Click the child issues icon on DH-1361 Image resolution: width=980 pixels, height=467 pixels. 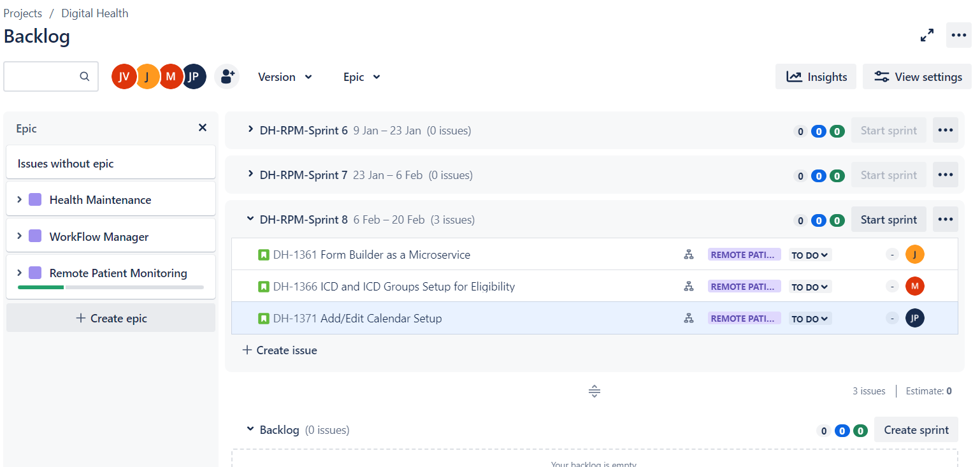[688, 255]
